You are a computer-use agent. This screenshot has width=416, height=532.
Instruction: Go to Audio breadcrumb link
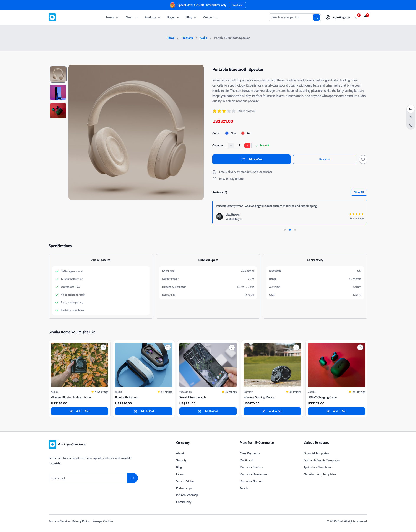pyautogui.click(x=203, y=38)
